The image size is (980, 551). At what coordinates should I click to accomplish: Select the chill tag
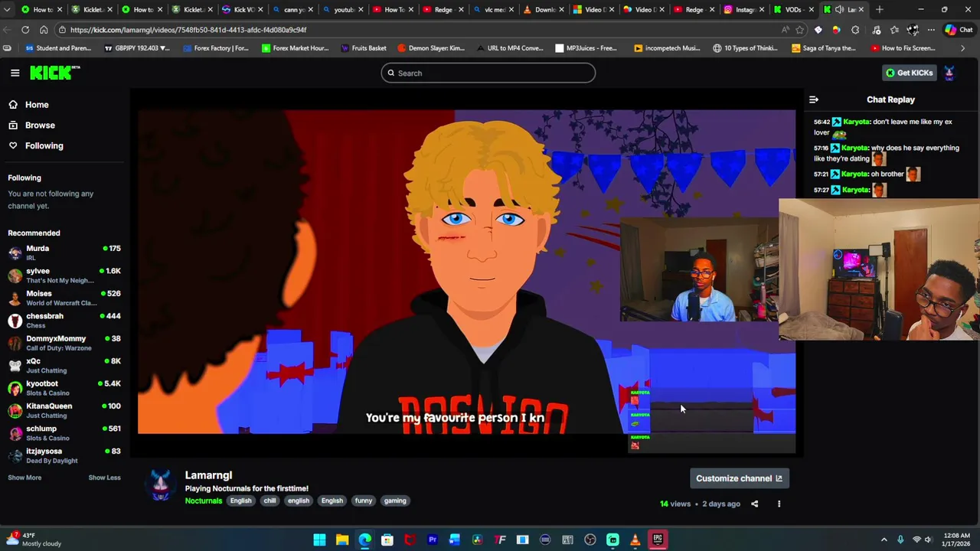point(269,500)
